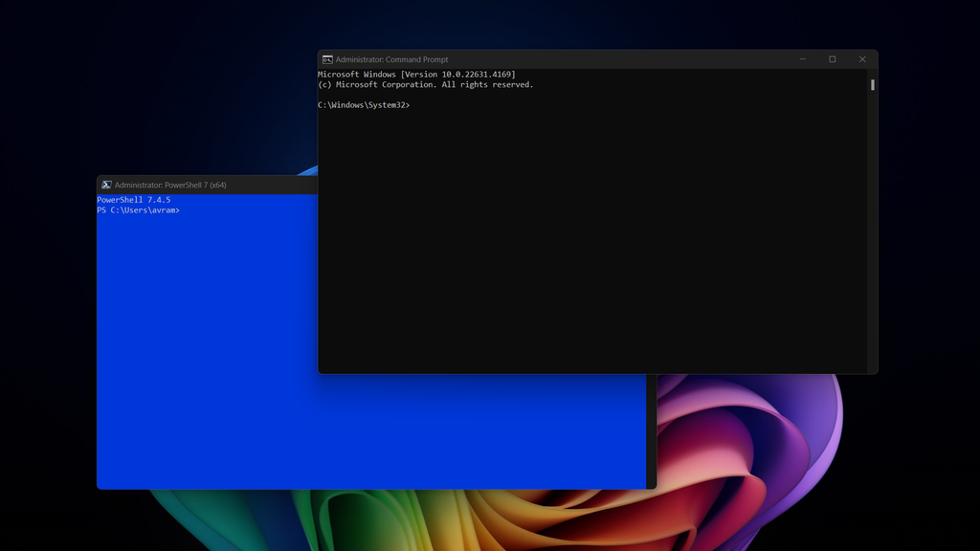This screenshot has height=551, width=980.
Task: Click the C:\Windows\System32 prompt text
Action: 363,104
